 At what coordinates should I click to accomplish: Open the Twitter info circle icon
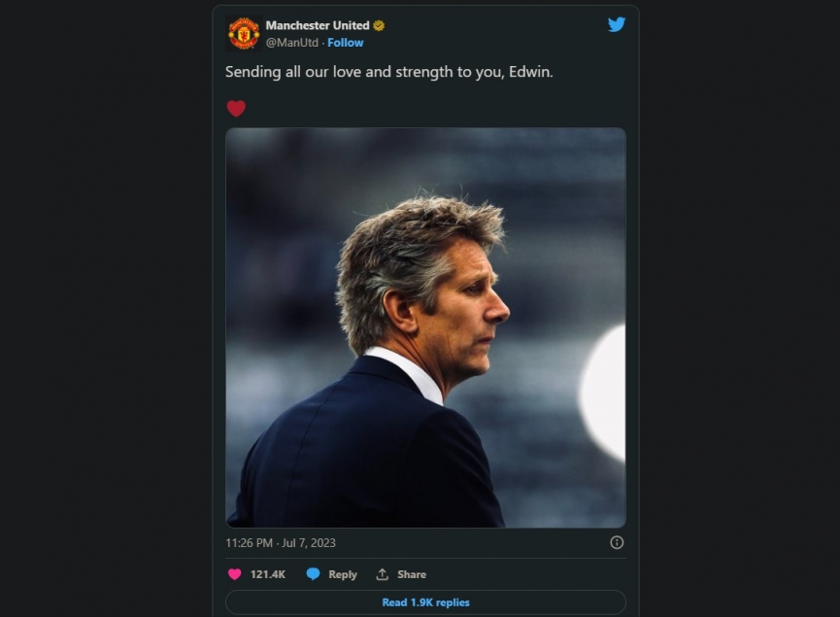[x=617, y=542]
